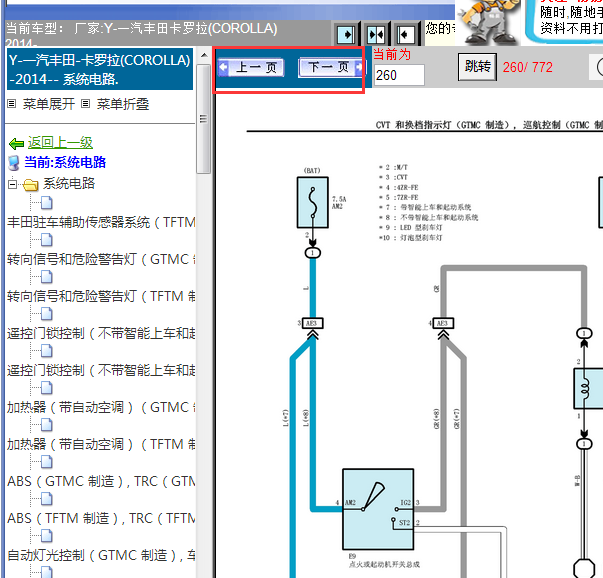603x578 pixels.
Task: Click page icon above 加热器 (TFTM entry
Action: pyautogui.click(x=47, y=425)
